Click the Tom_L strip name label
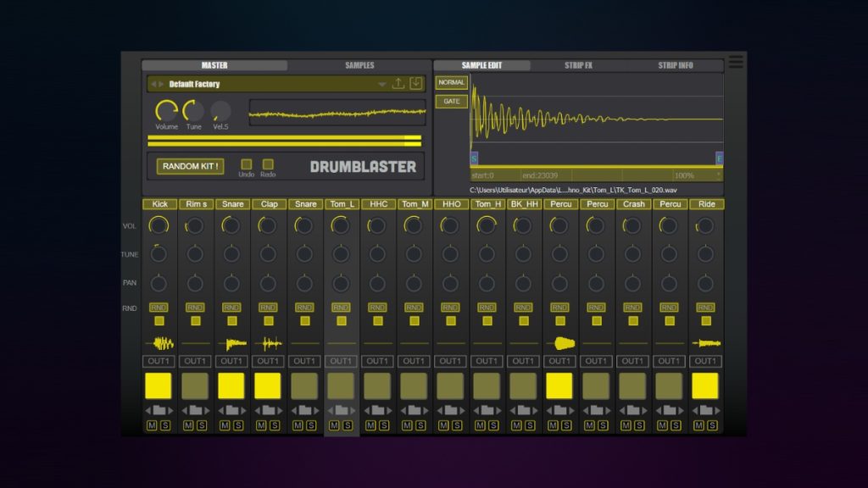Image resolution: width=868 pixels, height=488 pixels. [x=342, y=204]
